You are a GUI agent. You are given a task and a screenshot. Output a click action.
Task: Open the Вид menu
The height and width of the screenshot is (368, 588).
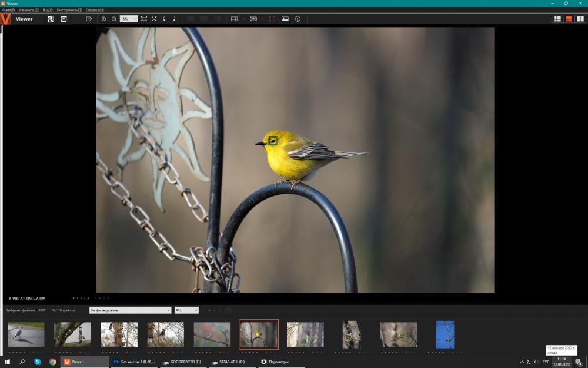[48, 10]
